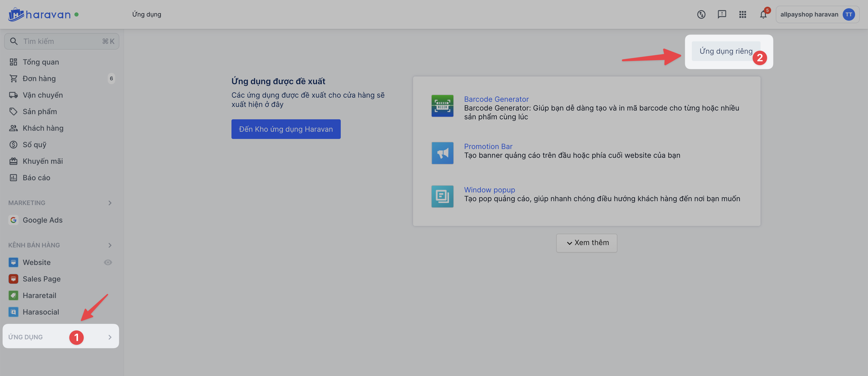
Task: Click the Đơn hàng cart icon
Action: 13,79
